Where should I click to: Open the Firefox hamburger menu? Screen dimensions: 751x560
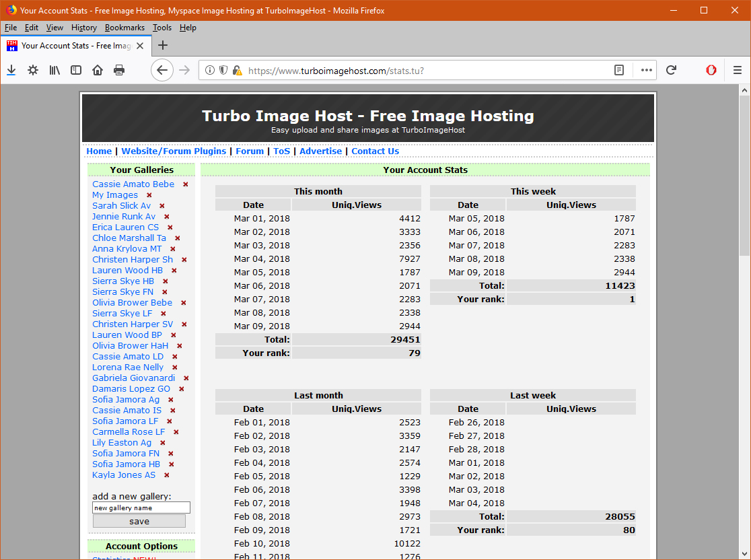coord(738,70)
